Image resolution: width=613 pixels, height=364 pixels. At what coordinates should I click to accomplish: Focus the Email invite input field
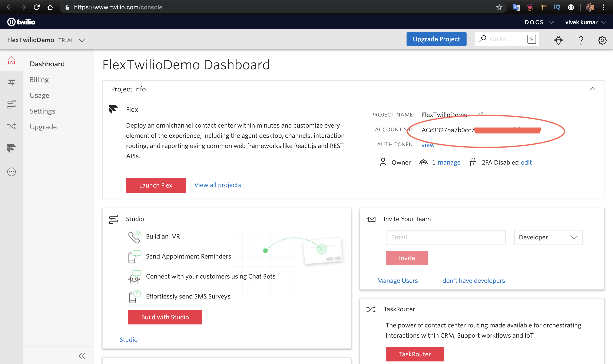tap(445, 237)
